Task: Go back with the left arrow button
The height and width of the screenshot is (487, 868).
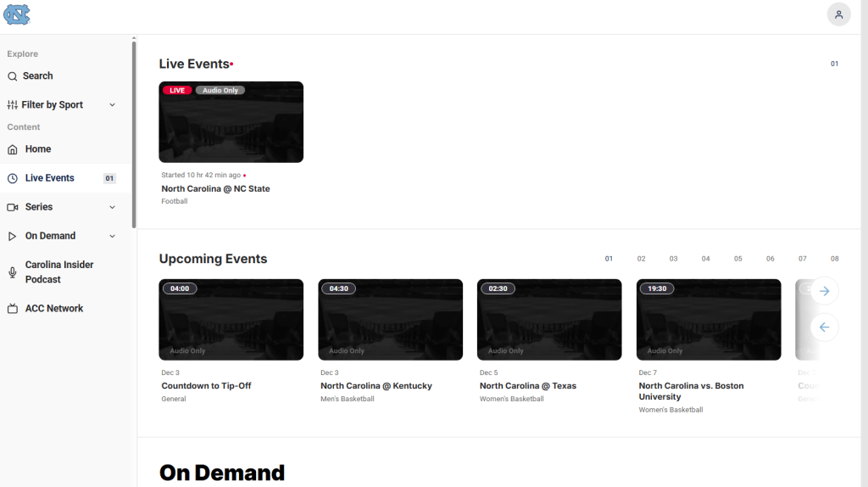Action: (825, 327)
